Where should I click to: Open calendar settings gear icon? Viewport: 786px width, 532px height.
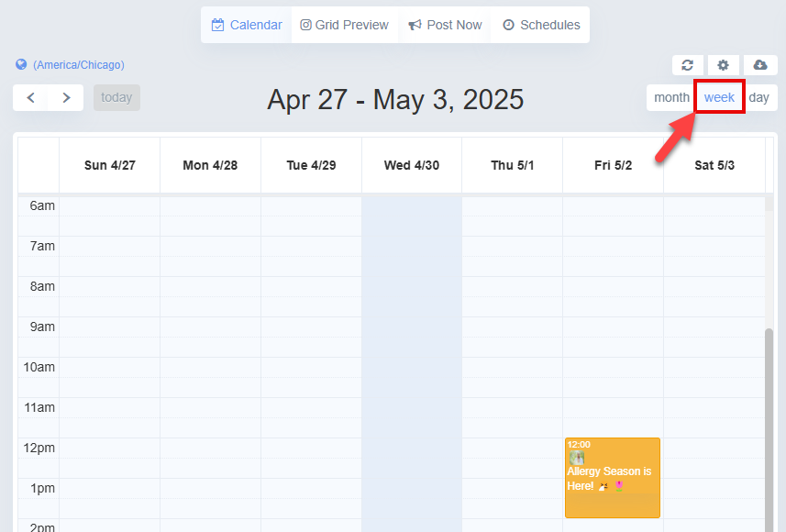[723, 65]
